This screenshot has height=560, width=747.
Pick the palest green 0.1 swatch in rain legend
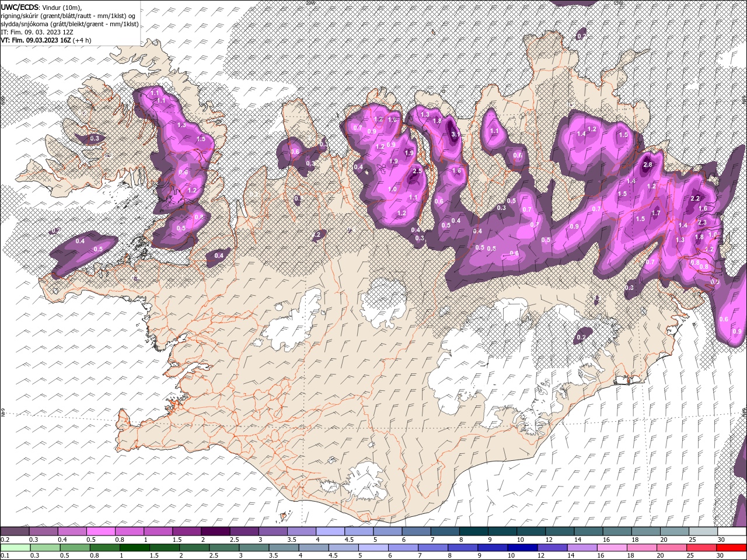(15, 547)
